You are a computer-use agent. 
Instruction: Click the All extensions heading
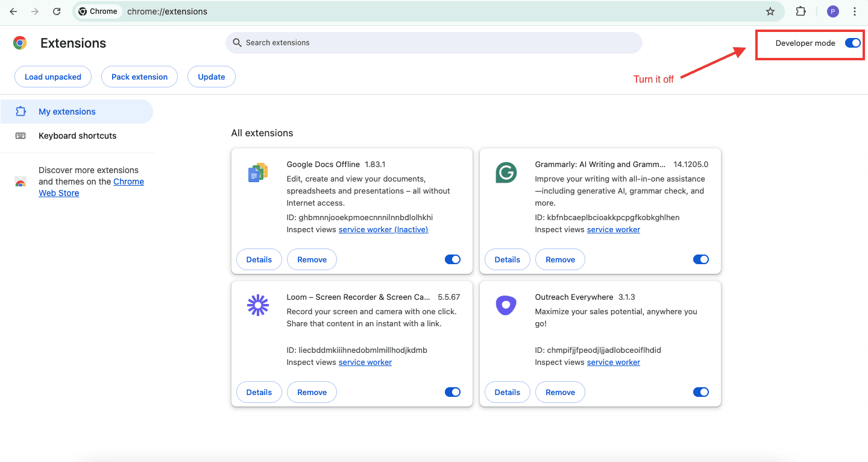click(262, 133)
